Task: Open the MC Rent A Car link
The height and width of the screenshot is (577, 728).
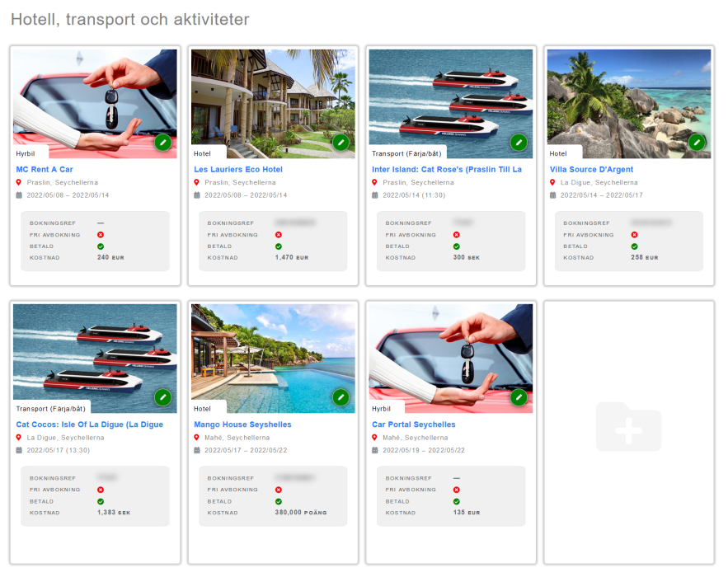Action: tap(45, 170)
